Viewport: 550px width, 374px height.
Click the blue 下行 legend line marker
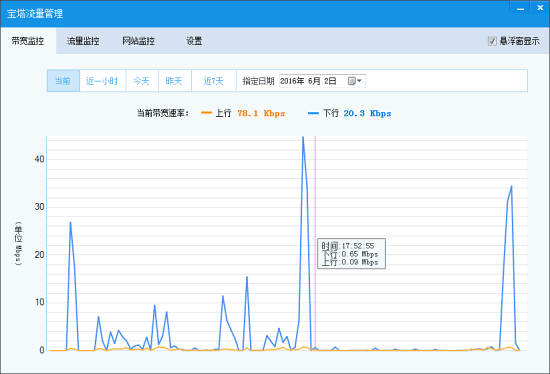tap(313, 113)
